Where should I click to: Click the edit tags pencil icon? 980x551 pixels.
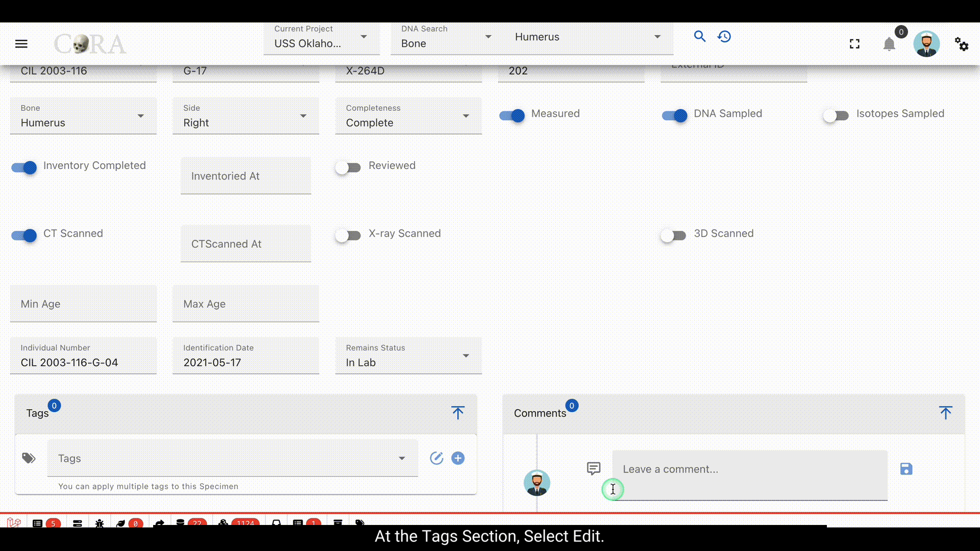[436, 458]
